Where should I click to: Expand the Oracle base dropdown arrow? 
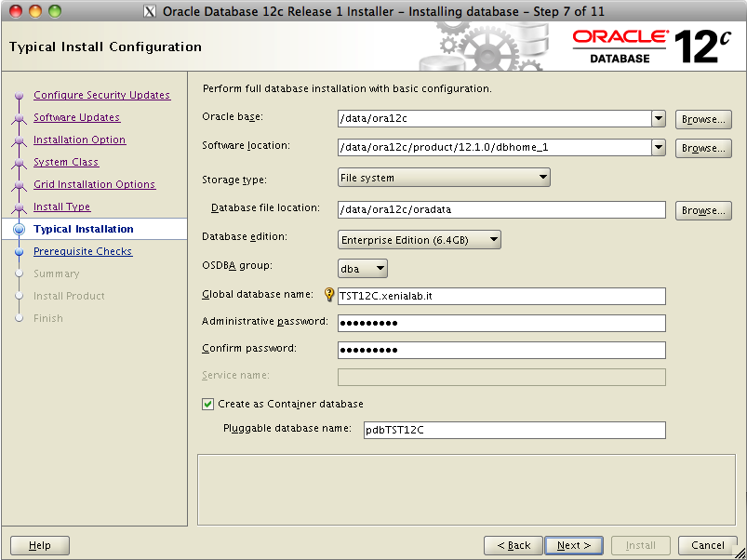(659, 118)
